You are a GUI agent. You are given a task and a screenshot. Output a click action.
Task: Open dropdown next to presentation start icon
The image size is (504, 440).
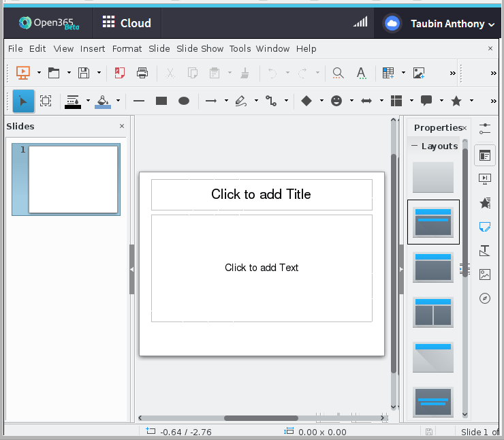[x=39, y=73]
